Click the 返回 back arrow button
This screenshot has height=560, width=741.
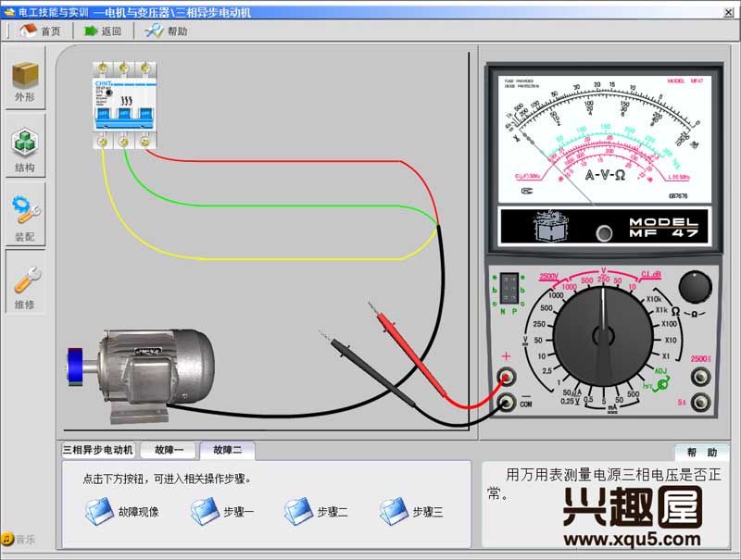tap(102, 31)
